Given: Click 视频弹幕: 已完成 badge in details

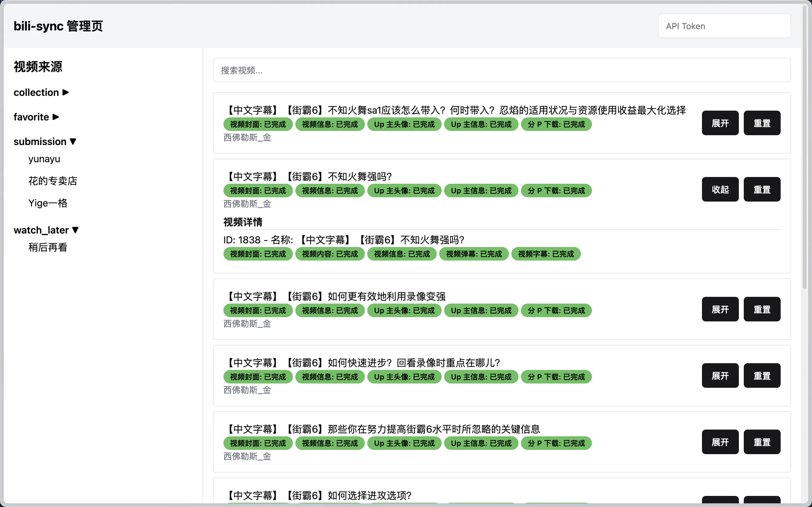Looking at the screenshot, I should 474,254.
